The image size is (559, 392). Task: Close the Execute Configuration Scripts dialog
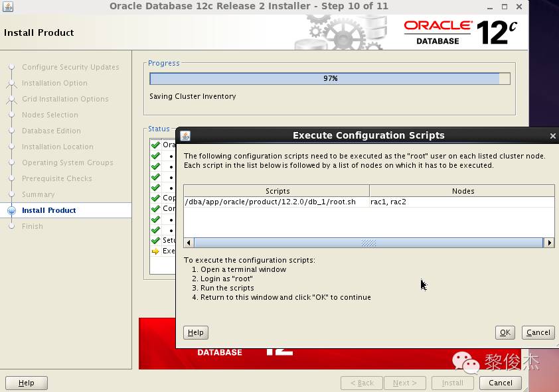(x=552, y=136)
